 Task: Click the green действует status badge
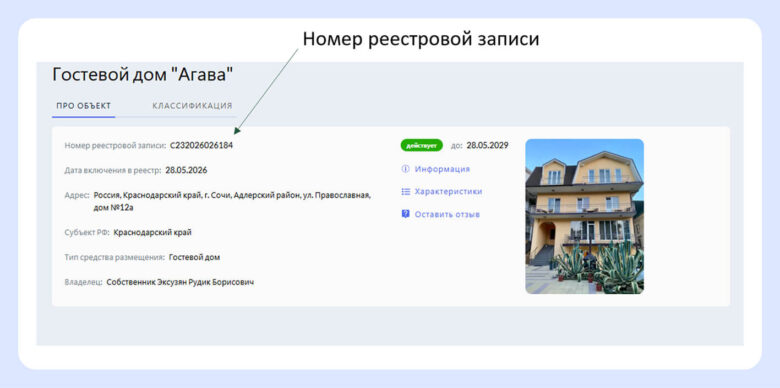(x=421, y=145)
